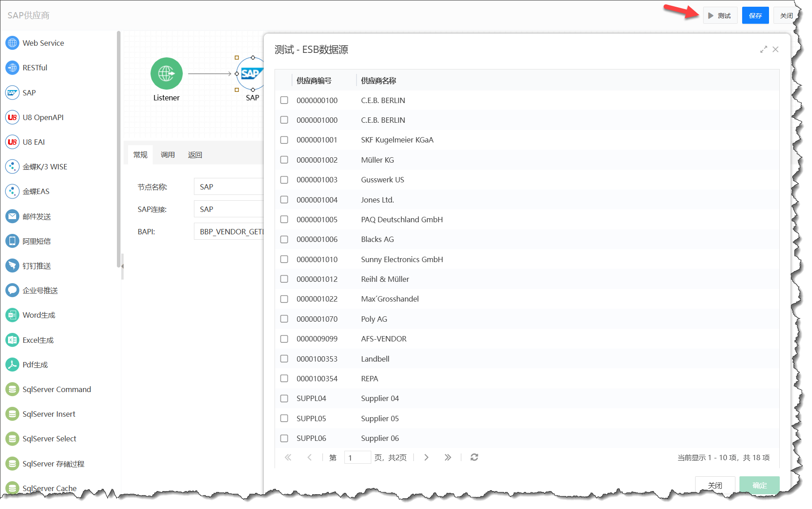The width and height of the screenshot is (812, 509).
Task: Refresh the supplier data table
Action: pos(474,457)
